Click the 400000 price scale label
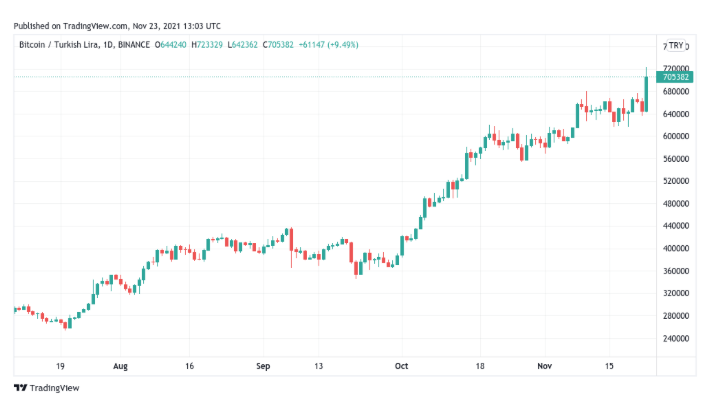Image resolution: width=709 pixels, height=396 pixels. tap(676, 248)
